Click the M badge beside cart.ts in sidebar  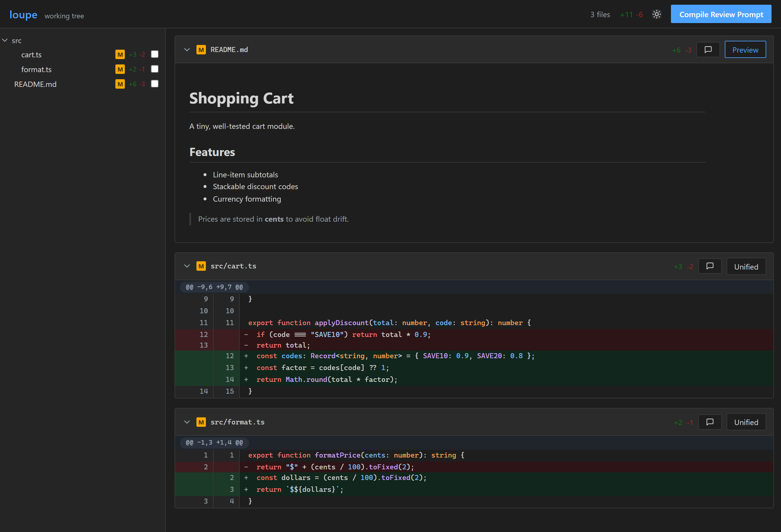point(120,54)
